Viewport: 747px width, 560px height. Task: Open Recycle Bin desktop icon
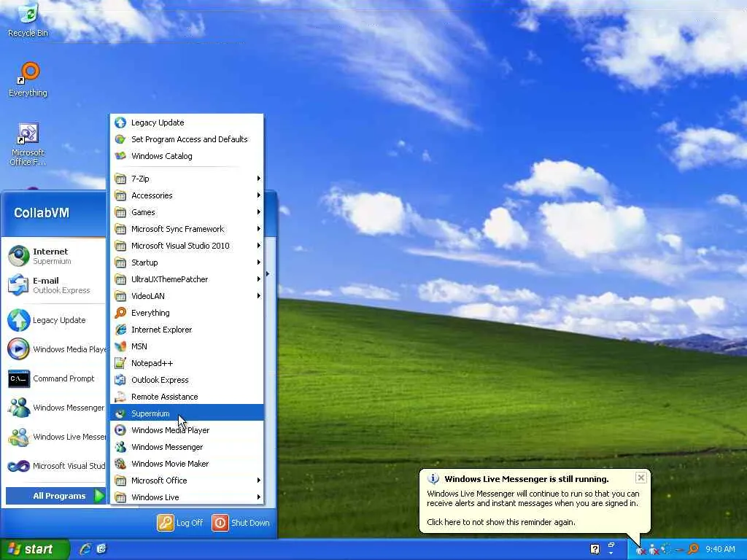click(x=28, y=20)
